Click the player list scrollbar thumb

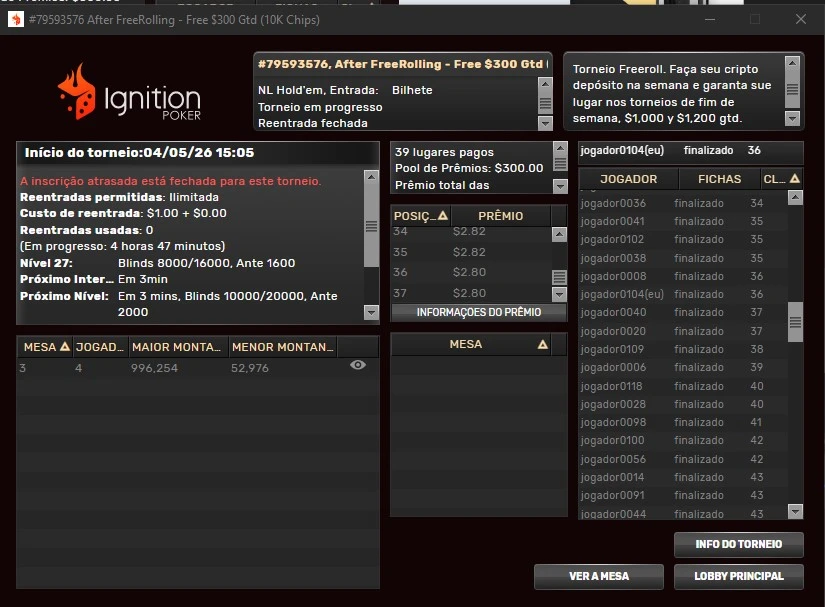tap(796, 322)
